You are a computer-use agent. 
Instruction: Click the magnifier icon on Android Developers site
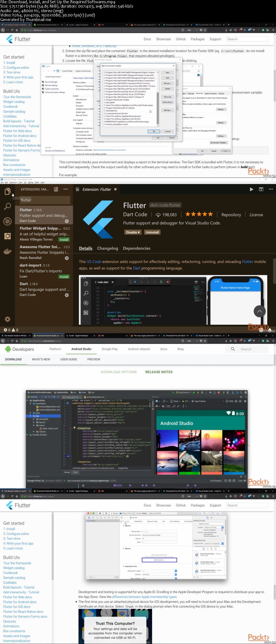point(233,349)
